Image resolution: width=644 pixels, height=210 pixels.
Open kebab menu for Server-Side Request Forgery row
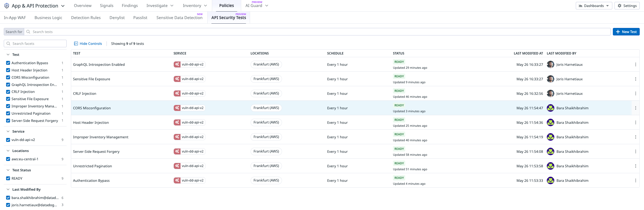click(635, 151)
